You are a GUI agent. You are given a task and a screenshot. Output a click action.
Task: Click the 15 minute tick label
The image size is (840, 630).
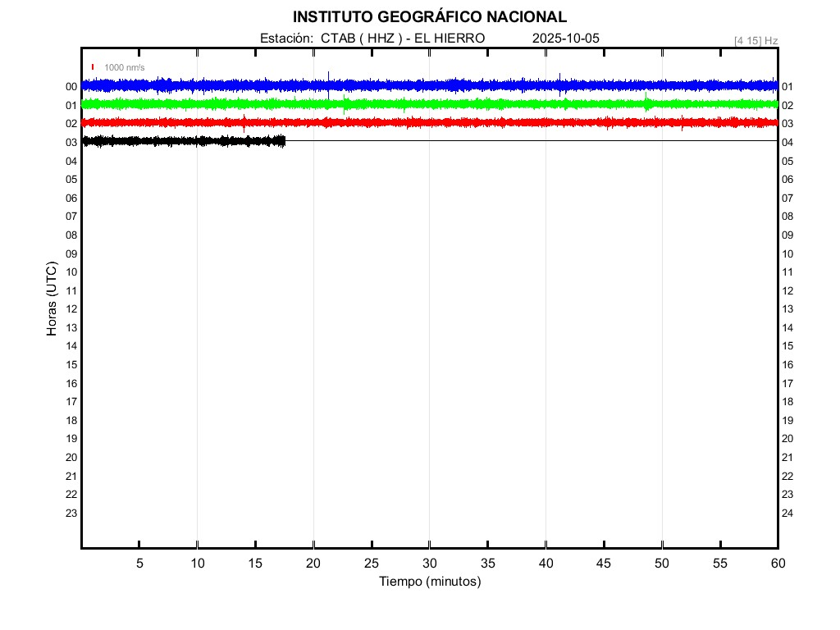pos(255,564)
